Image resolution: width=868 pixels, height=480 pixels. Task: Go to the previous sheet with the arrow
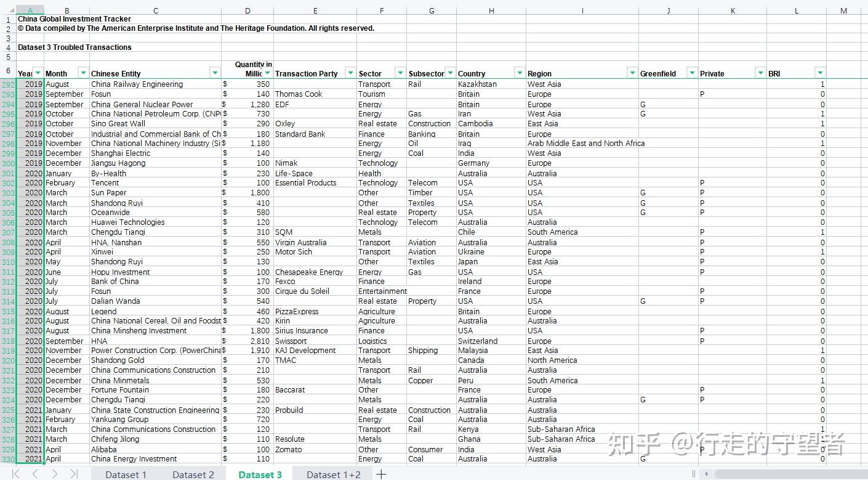point(35,474)
